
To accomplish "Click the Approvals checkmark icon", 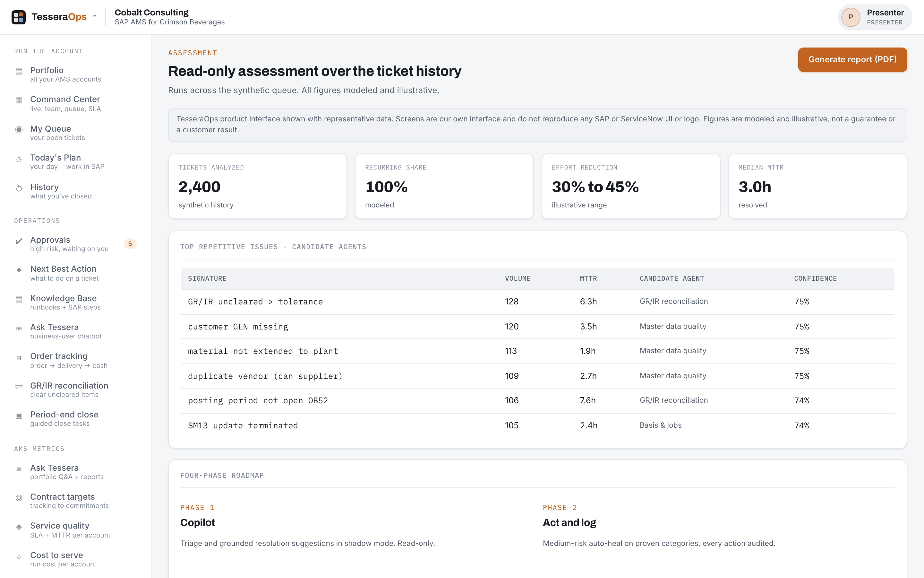I will click(19, 241).
